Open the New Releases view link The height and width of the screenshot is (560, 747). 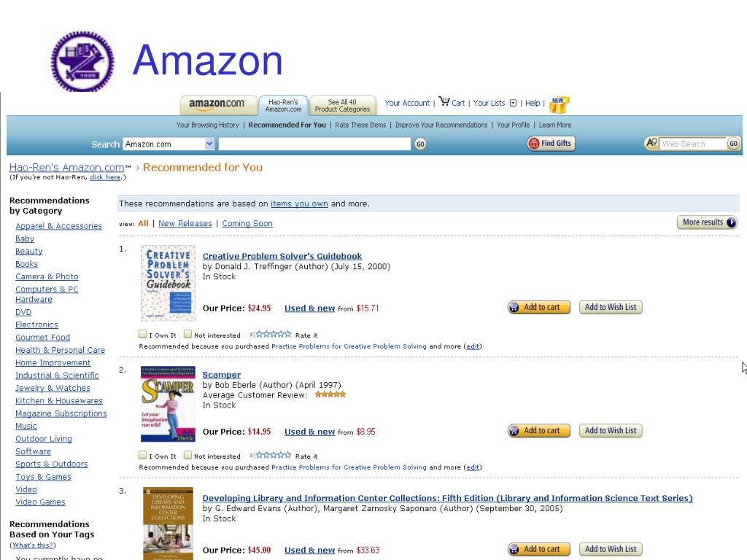[x=185, y=223]
